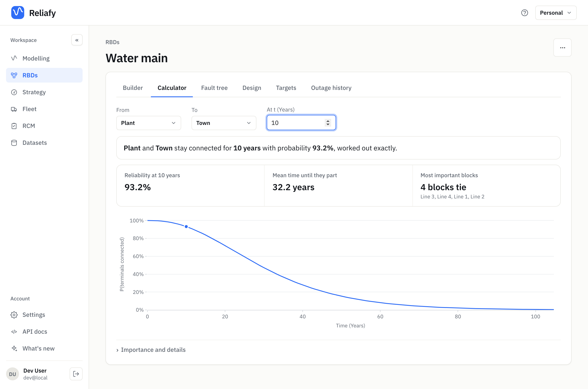This screenshot has width=588, height=389.
Task: Go to Modelling in the sidebar
Action: 44,58
